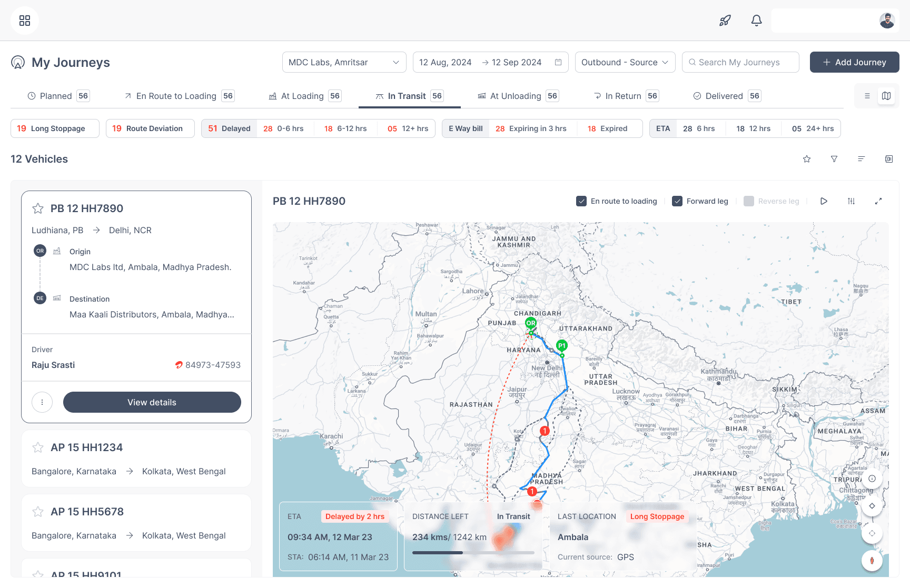Screen dimensions: 910x588
Task: Click the export table icon
Action: [889, 159]
